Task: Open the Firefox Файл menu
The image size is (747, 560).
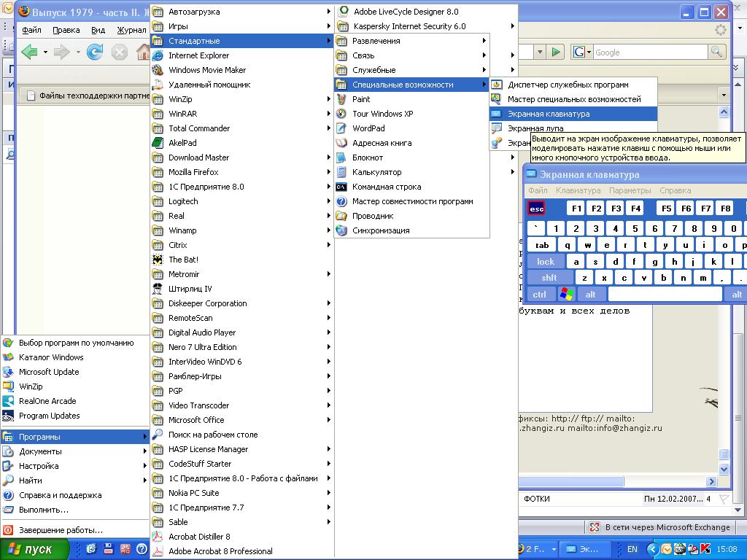Action: pyautogui.click(x=31, y=30)
